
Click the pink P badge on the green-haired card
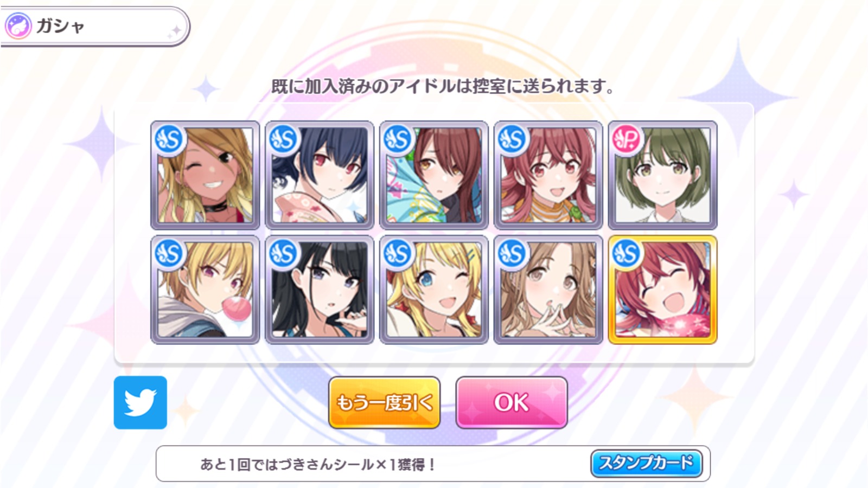[627, 139]
